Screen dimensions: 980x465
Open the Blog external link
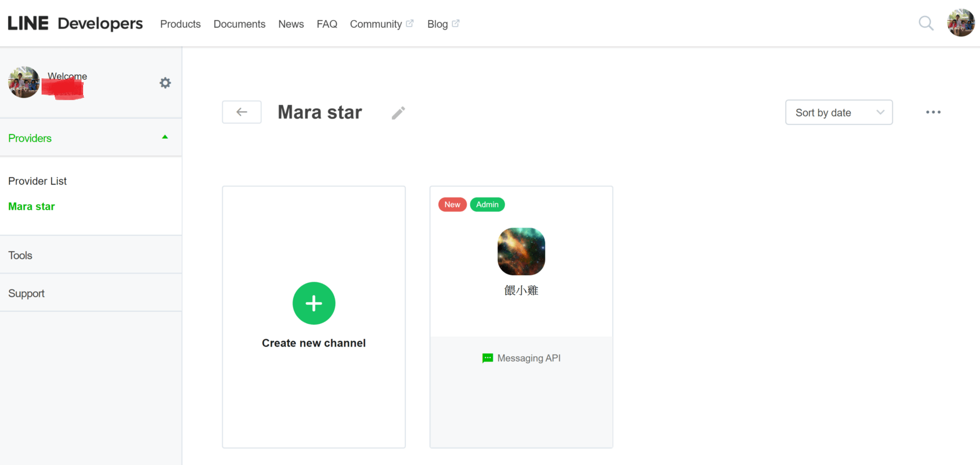point(443,24)
